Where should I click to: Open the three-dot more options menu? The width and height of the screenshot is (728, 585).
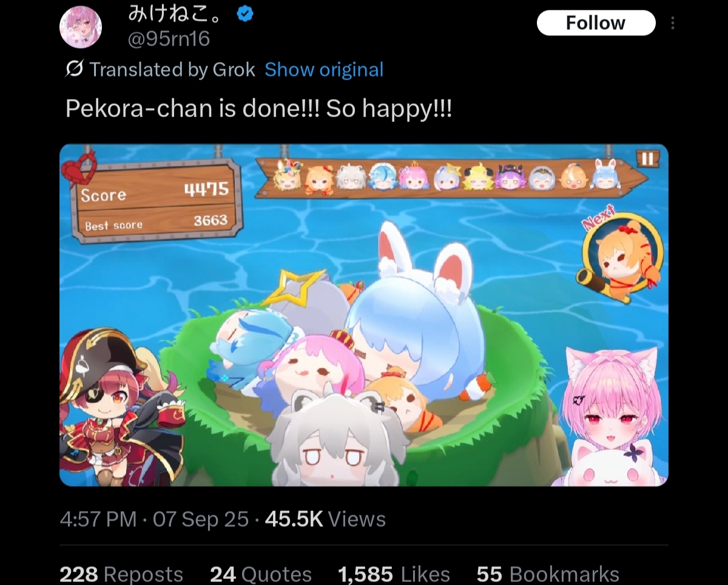coord(672,23)
